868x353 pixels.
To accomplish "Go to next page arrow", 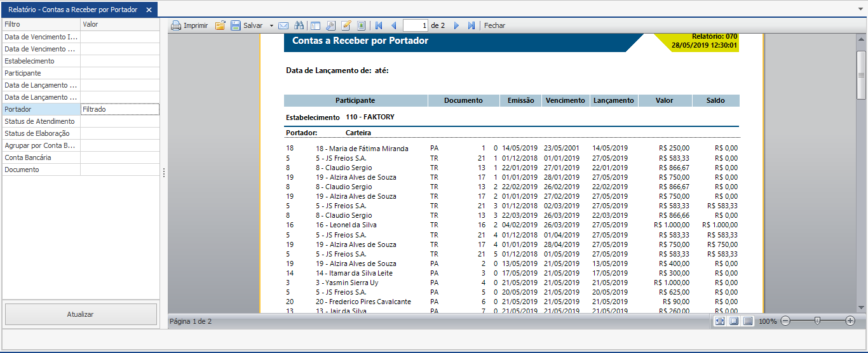I will [x=456, y=25].
